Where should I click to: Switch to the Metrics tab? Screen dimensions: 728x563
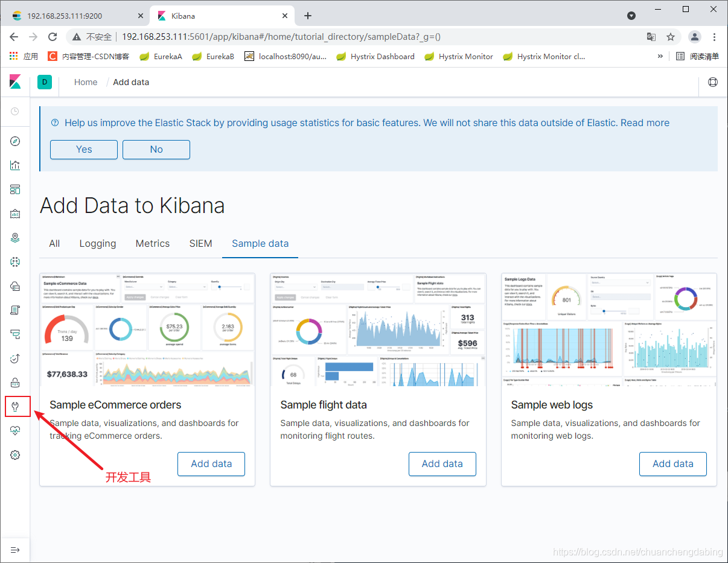[153, 244]
